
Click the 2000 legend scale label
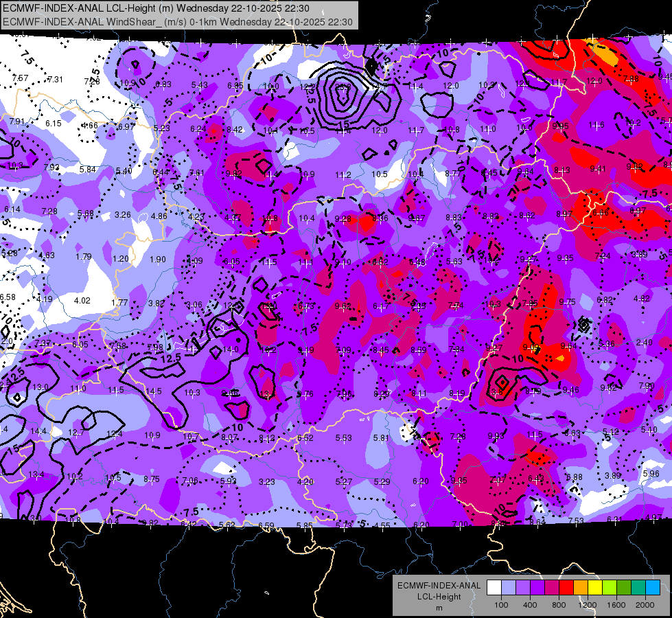click(x=645, y=605)
